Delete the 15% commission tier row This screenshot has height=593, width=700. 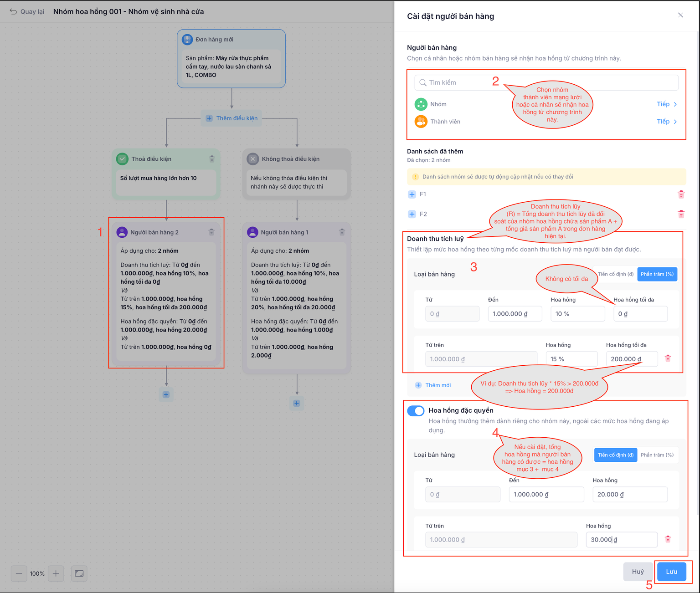[668, 358]
